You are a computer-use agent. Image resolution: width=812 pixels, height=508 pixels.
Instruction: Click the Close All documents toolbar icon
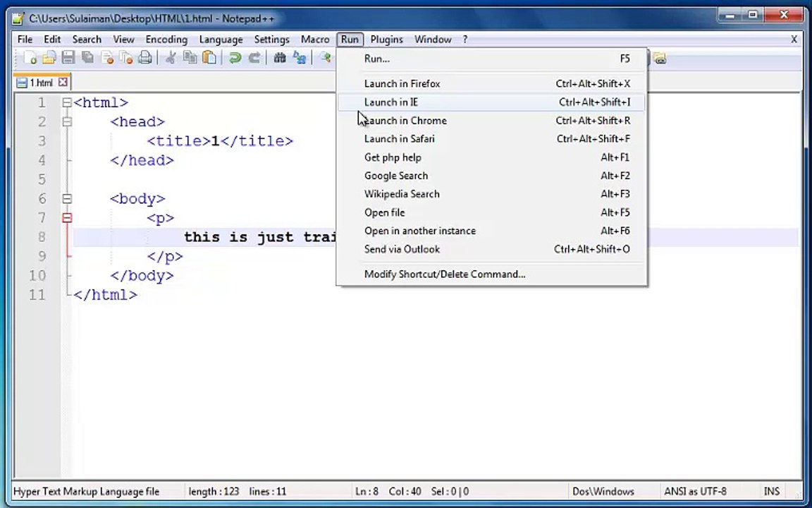(x=126, y=58)
